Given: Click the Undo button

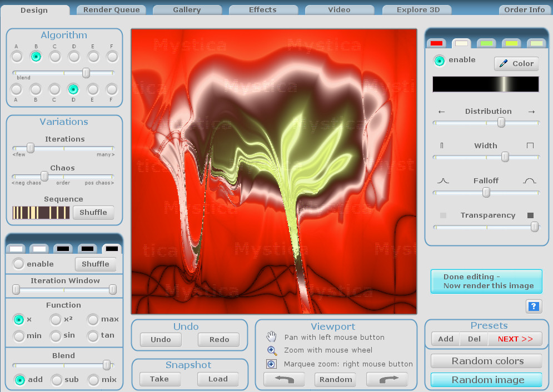Looking at the screenshot, I should 161,339.
